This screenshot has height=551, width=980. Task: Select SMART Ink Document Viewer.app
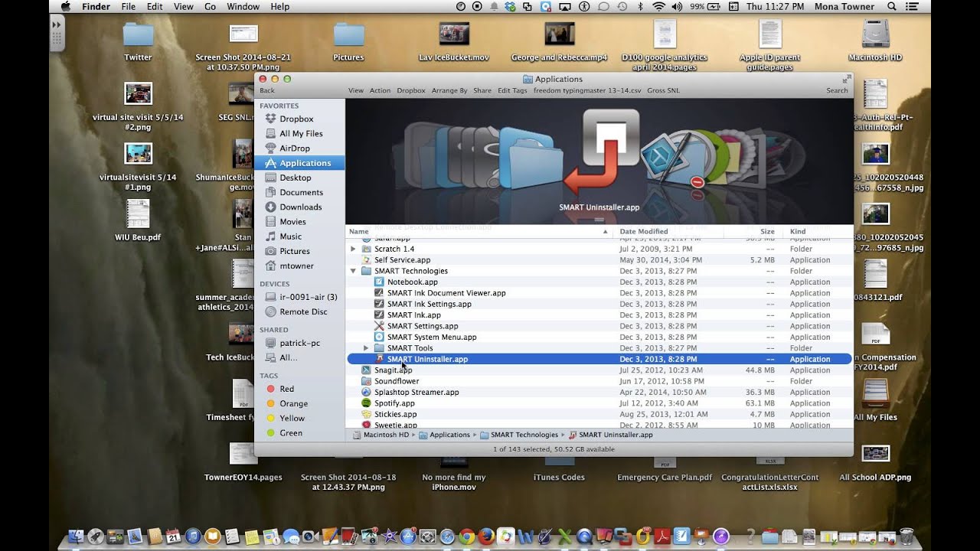446,293
